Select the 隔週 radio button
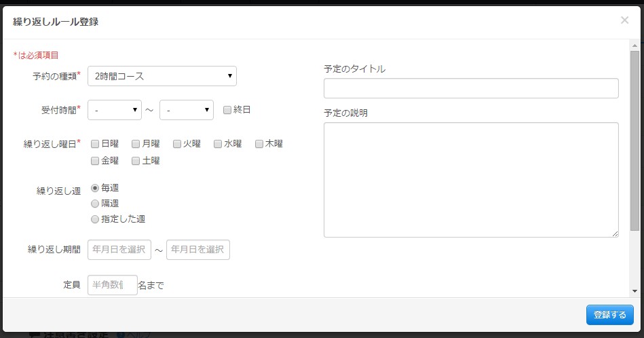 (95, 204)
